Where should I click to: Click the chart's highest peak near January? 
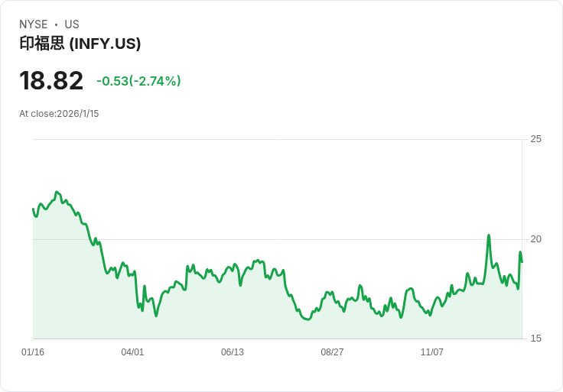pos(57,193)
